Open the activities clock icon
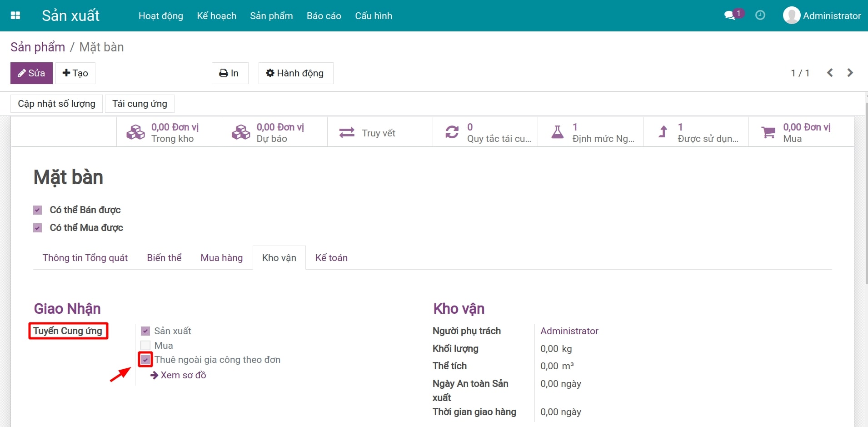 click(x=760, y=15)
